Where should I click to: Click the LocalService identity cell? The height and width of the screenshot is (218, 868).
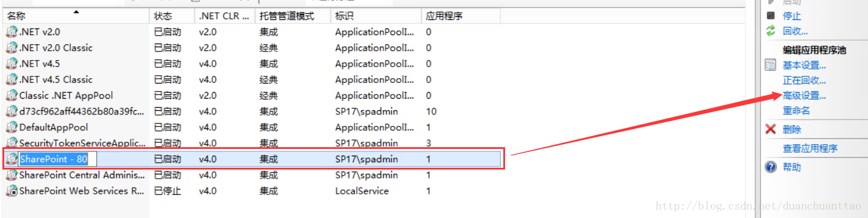tap(362, 191)
